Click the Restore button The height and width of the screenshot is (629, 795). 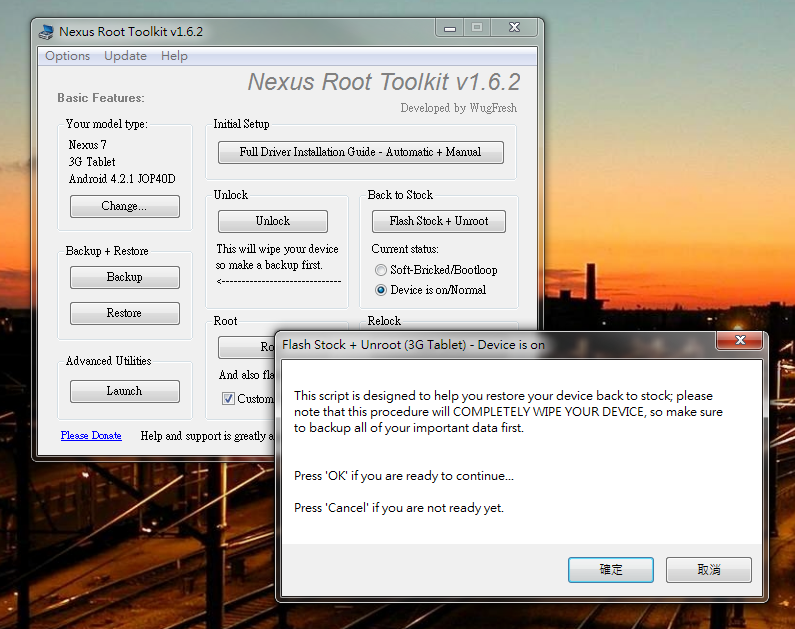125,313
